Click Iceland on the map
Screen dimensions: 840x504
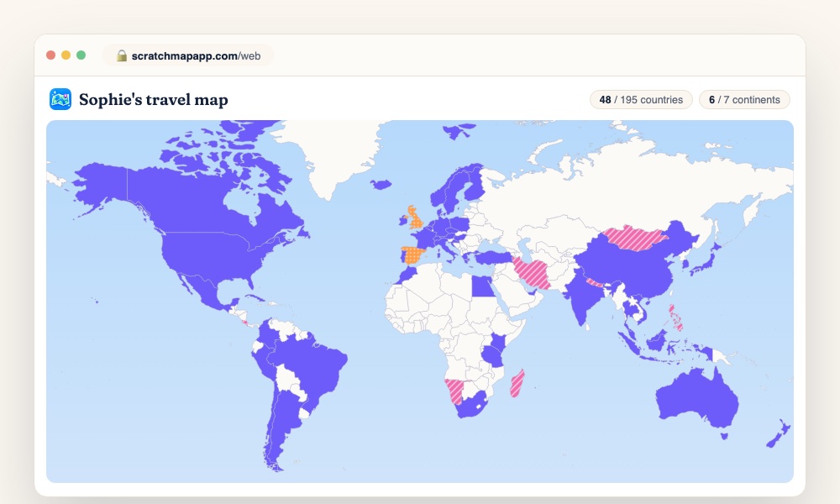[381, 185]
